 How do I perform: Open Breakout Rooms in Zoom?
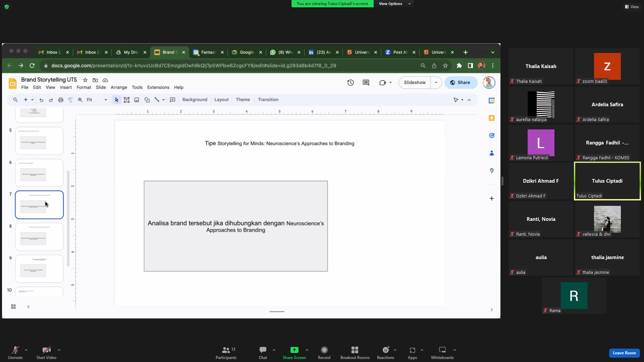355,353
